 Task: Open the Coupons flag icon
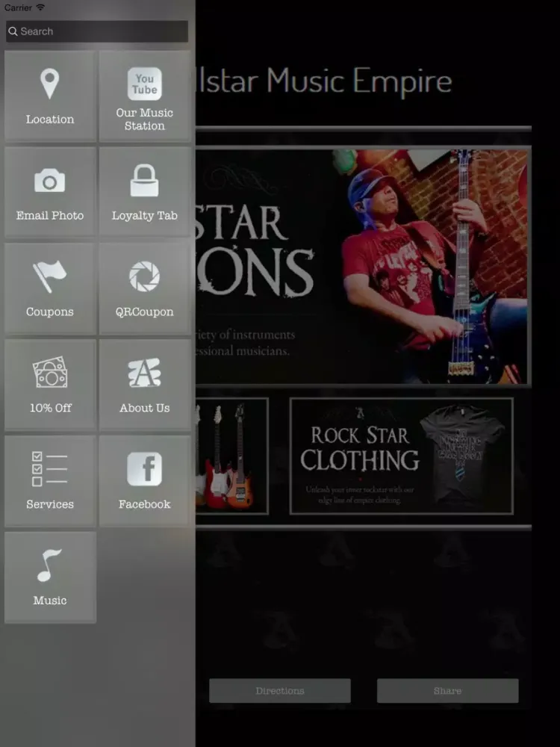coord(49,276)
